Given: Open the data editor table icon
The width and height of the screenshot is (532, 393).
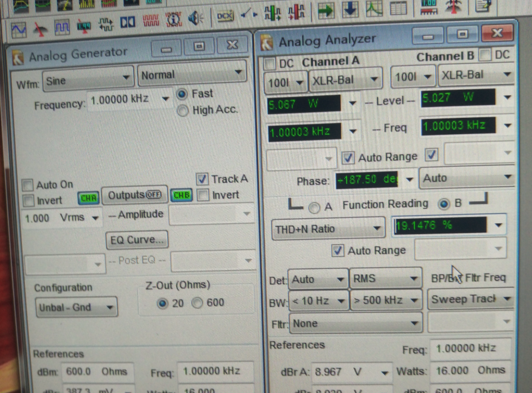Looking at the screenshot, I should pyautogui.click(x=398, y=7).
